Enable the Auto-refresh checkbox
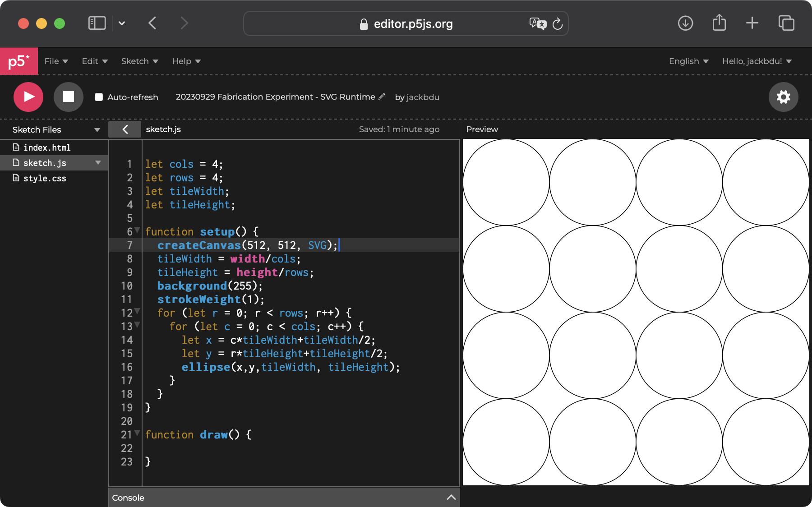 click(x=99, y=97)
